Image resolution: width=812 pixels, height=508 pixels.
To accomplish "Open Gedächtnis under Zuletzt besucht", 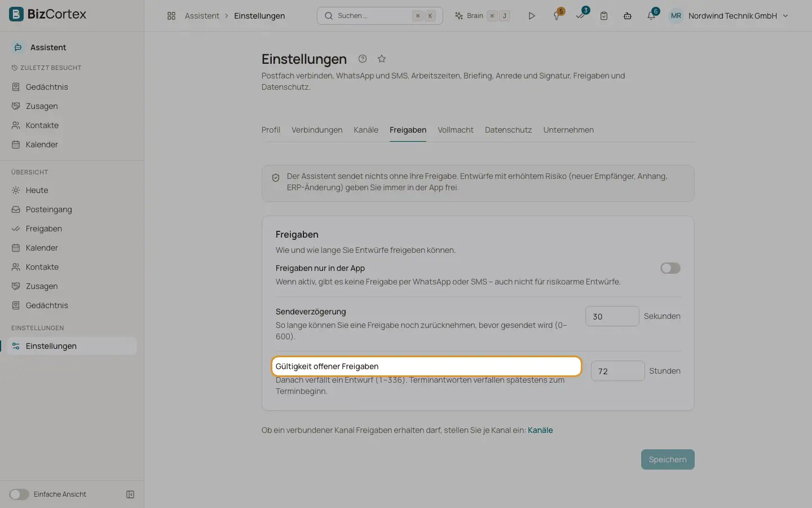I will [72, 87].
